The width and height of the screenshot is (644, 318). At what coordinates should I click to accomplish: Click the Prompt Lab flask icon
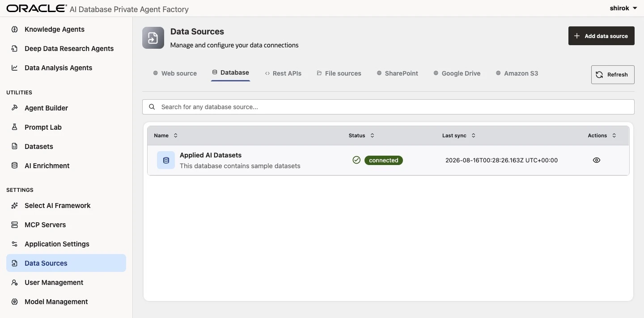14,127
